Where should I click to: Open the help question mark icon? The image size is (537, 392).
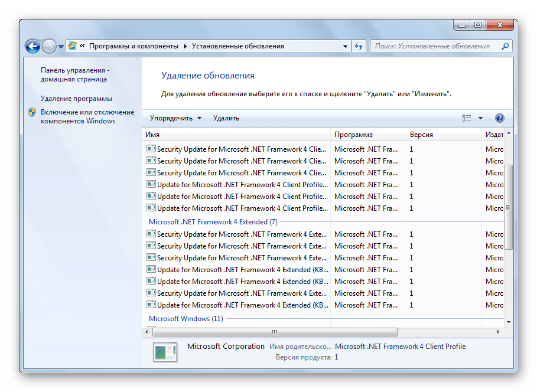[499, 118]
